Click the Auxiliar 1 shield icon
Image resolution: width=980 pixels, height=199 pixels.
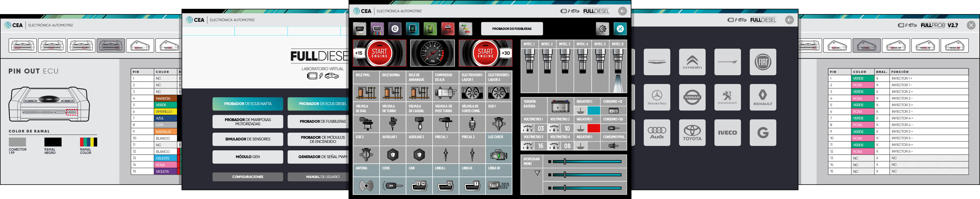[393, 155]
